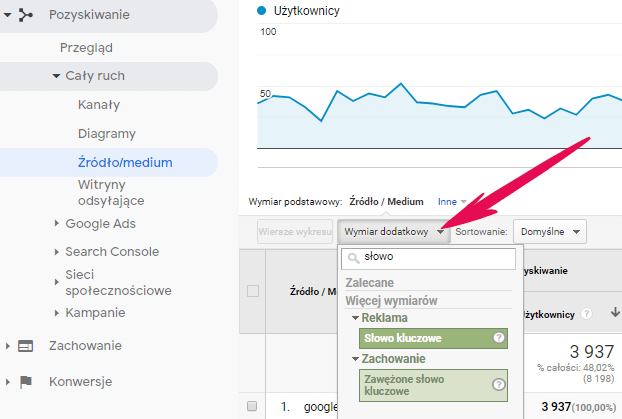Click the Zachowanie behavior icon
Image resolution: width=622 pixels, height=419 pixels.
coord(25,346)
